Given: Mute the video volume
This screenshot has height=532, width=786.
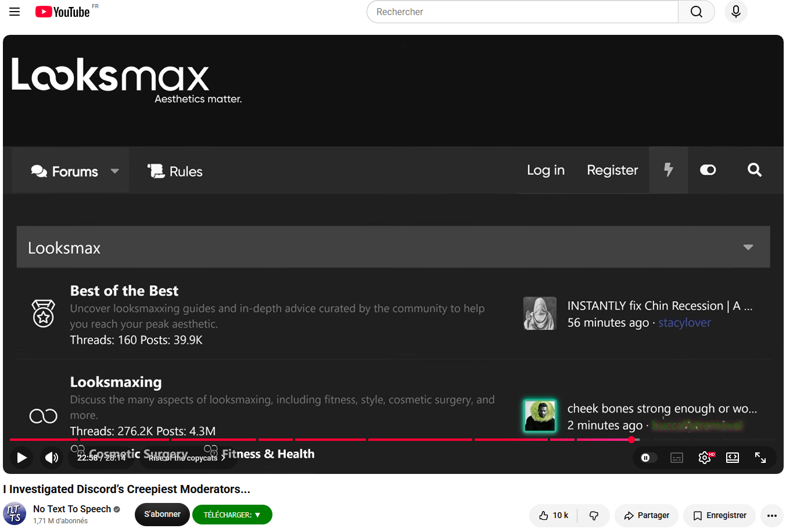Looking at the screenshot, I should (52, 458).
